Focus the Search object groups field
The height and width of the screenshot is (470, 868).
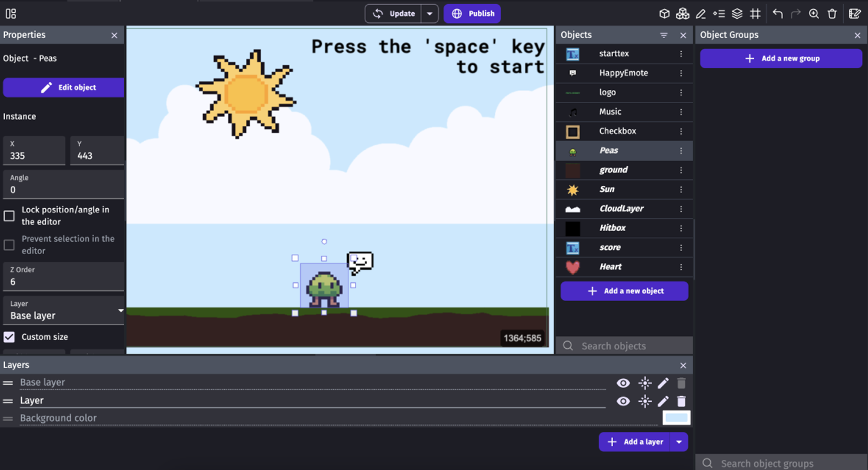781,463
